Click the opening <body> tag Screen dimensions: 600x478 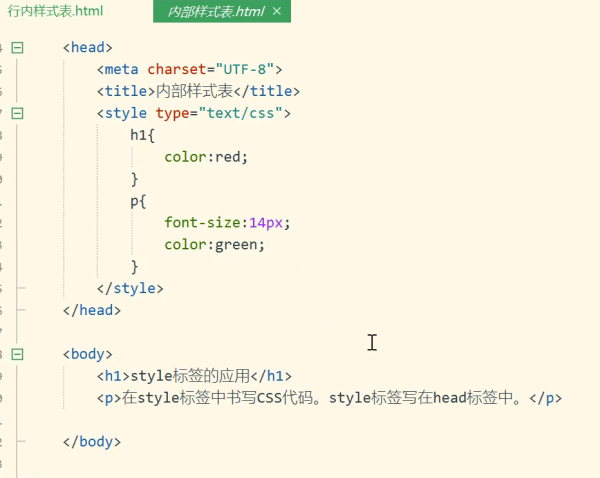pos(88,354)
